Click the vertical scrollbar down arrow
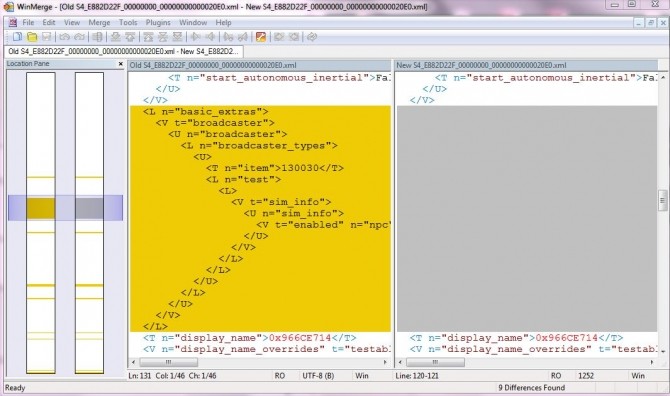 tap(663, 351)
